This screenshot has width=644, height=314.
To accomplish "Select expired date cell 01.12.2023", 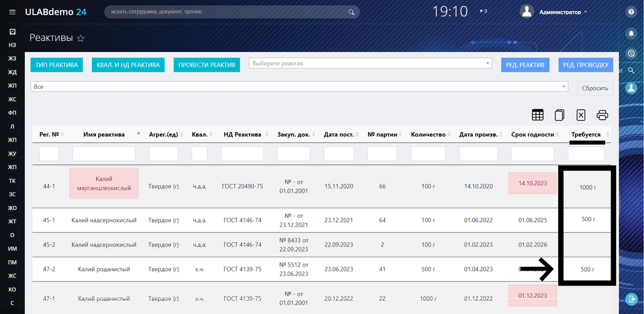I will pyautogui.click(x=532, y=295).
